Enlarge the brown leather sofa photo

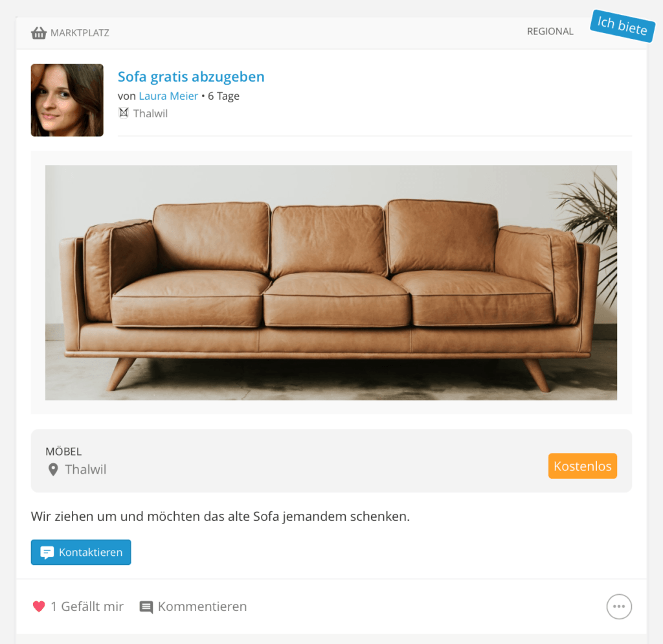[x=331, y=282]
